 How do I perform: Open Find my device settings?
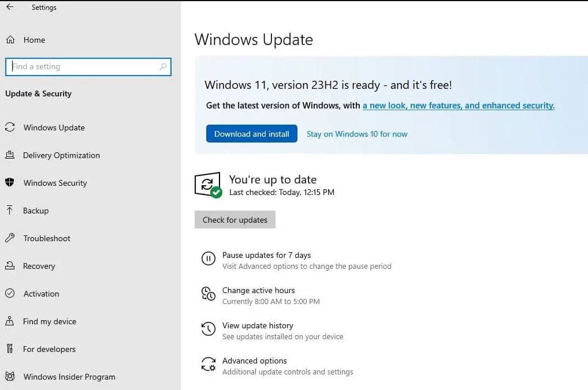(50, 321)
